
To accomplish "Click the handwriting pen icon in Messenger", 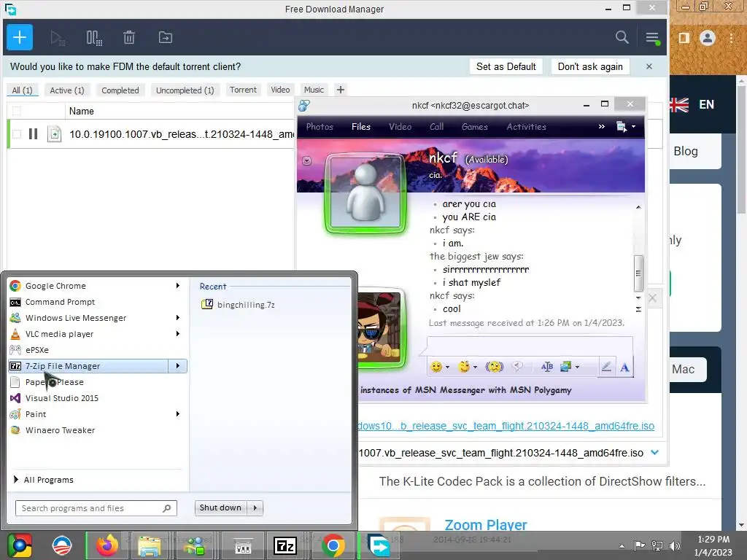I will [606, 367].
